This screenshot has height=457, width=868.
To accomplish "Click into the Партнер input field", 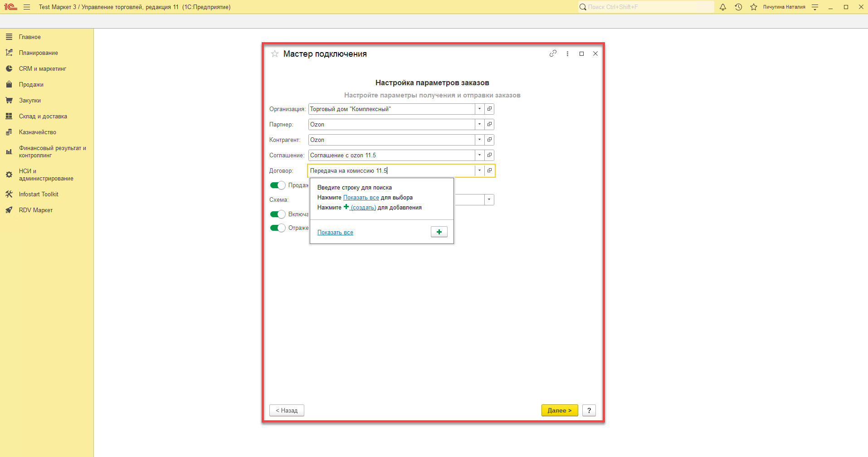I will coord(391,124).
